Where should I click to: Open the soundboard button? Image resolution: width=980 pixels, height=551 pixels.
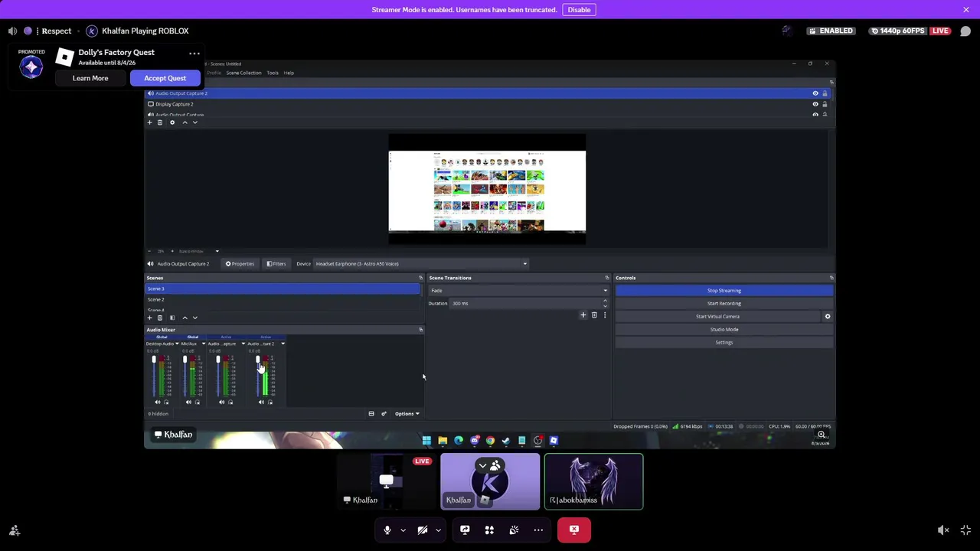[514, 530]
